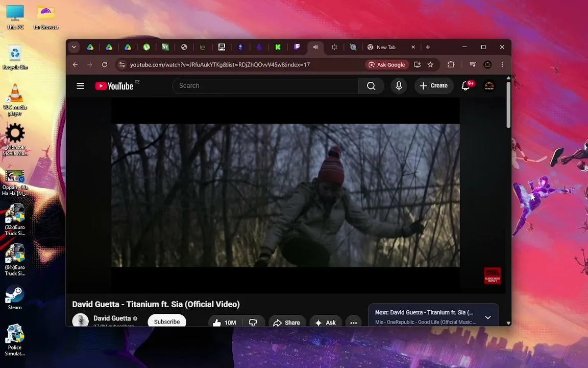Expand the Chrome tab search dropdown

74,47
